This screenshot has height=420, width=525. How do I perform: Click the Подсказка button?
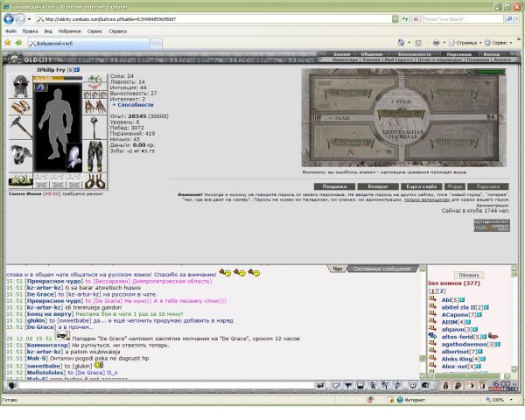coord(488,186)
